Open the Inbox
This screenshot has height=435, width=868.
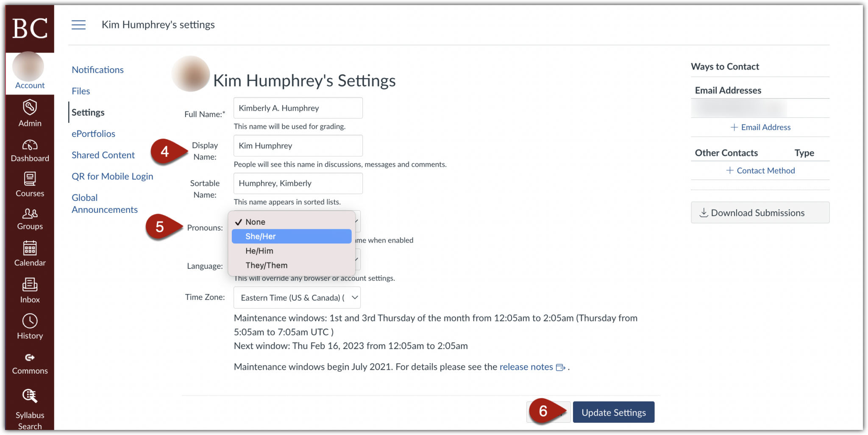(x=29, y=290)
